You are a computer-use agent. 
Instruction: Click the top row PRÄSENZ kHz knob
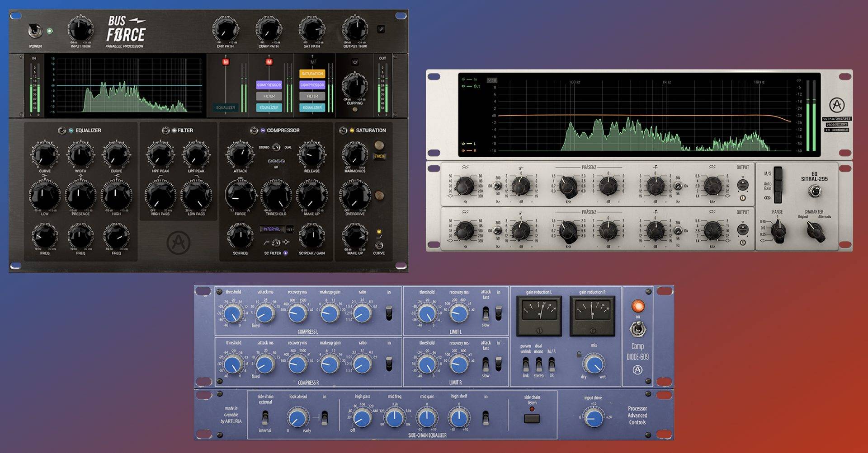coord(568,186)
